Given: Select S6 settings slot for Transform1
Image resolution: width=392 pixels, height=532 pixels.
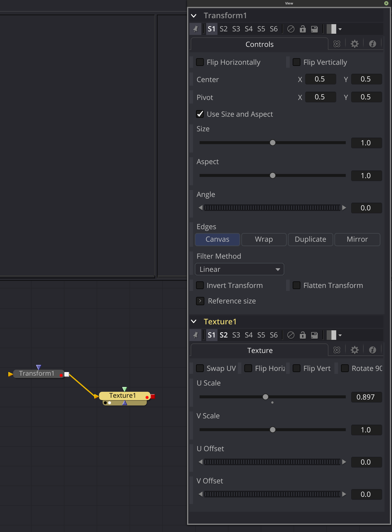Looking at the screenshot, I should [274, 29].
